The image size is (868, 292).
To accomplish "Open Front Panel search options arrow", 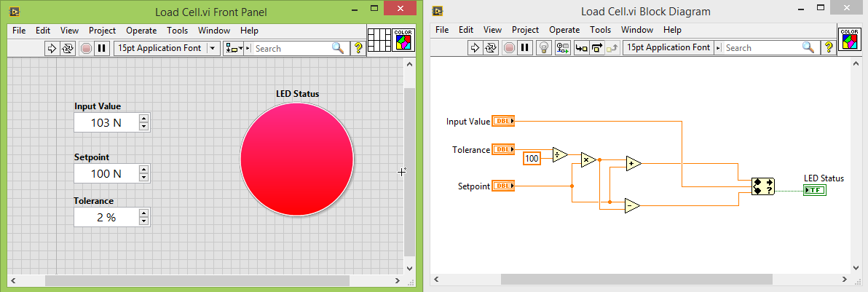I will point(248,48).
